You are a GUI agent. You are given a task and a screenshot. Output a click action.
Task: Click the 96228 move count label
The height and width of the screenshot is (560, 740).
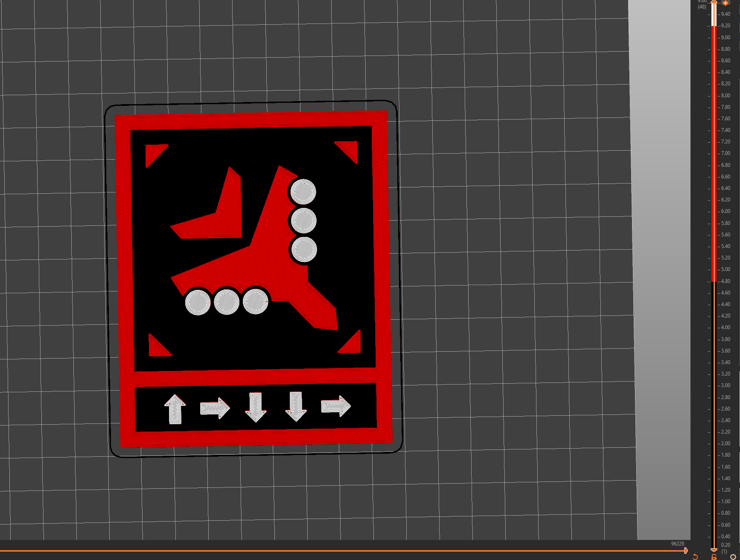(x=677, y=544)
